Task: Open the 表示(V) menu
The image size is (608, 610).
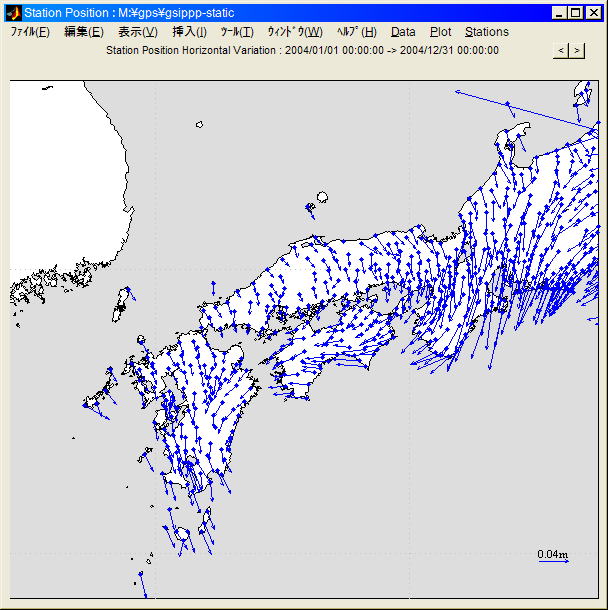Action: (x=138, y=32)
